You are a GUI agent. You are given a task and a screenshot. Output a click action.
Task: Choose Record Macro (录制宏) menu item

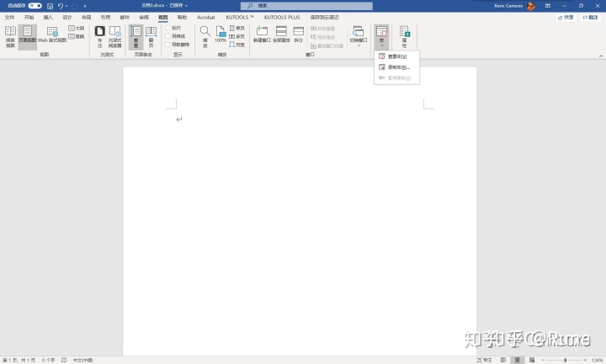pyautogui.click(x=397, y=67)
